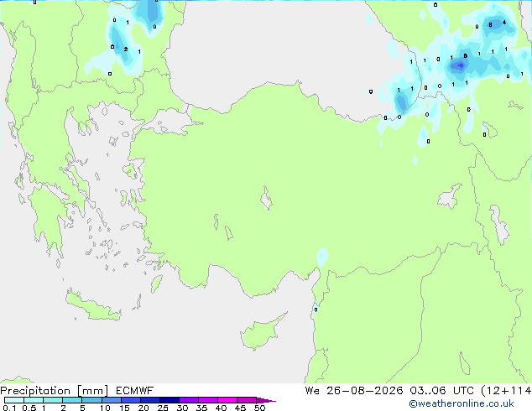532x411 pixels.
Task: Click the '50' legend label
Action: [259, 408]
